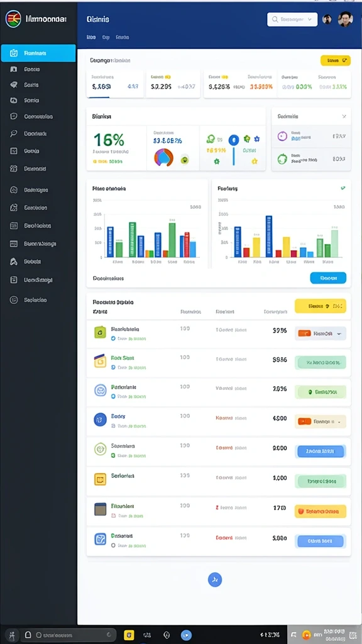Open the yellow app icon in the taskbar

coord(129,635)
